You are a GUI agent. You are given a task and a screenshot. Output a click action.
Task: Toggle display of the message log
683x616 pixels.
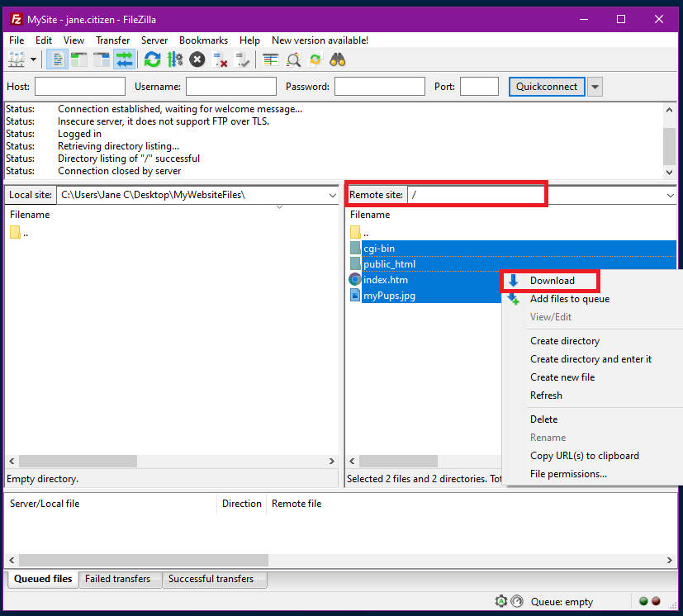pos(57,59)
